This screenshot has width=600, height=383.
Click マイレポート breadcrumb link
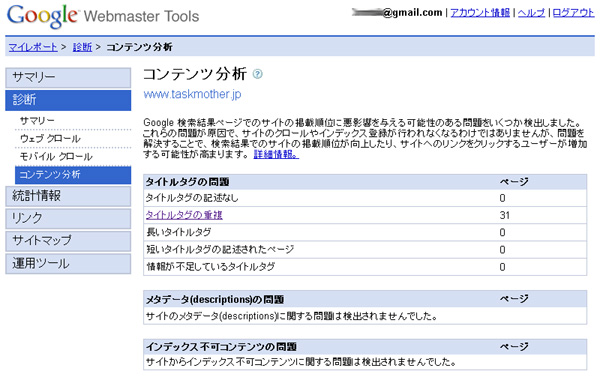[x=33, y=47]
